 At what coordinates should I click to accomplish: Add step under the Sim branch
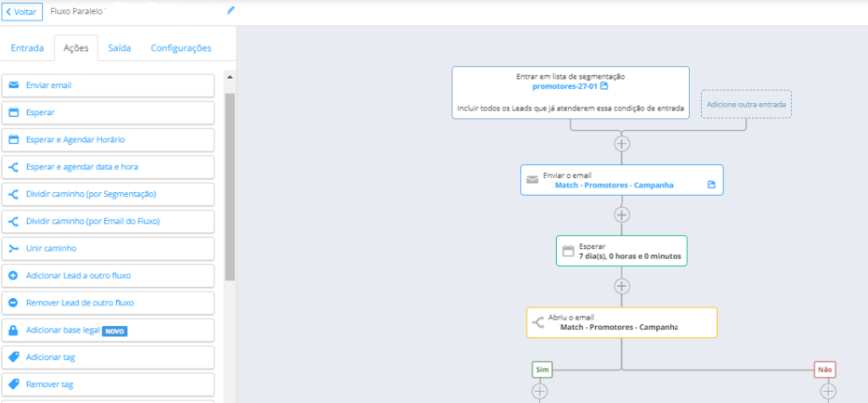click(x=540, y=391)
